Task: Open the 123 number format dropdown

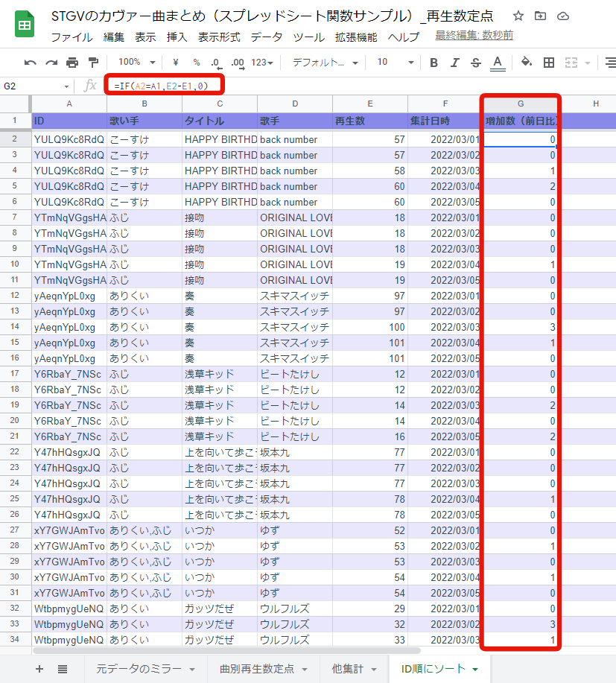Action: click(x=262, y=63)
